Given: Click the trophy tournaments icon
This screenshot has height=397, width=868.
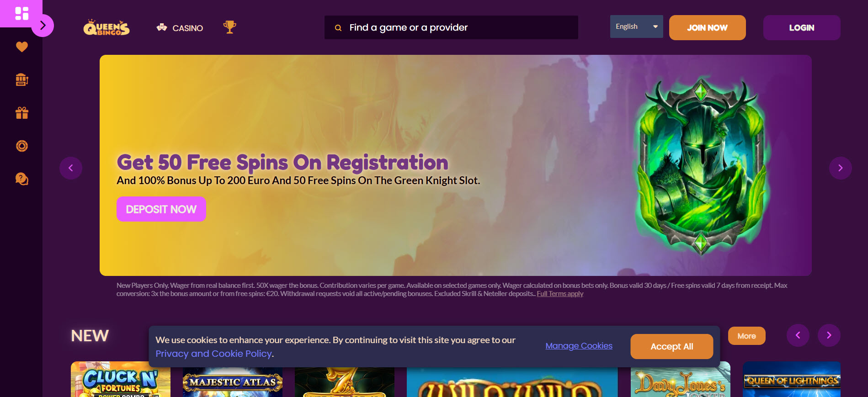Looking at the screenshot, I should coord(229,27).
